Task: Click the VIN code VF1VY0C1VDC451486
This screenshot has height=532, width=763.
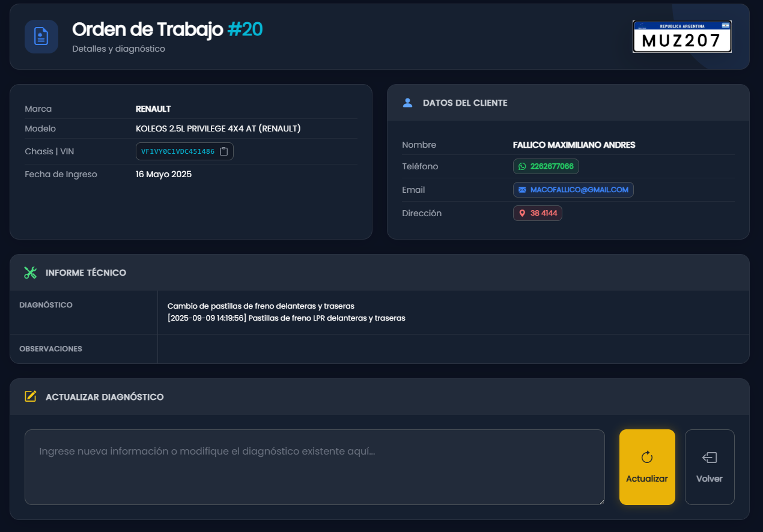Action: (x=178, y=151)
